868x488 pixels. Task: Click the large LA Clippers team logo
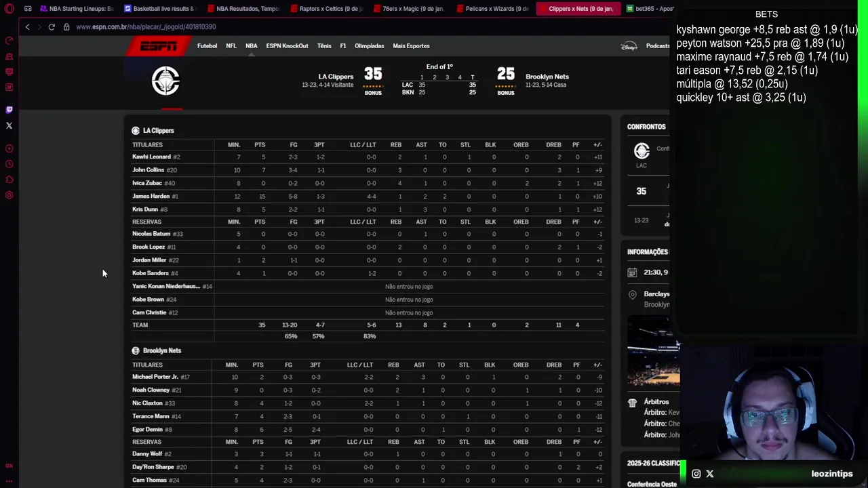pyautogui.click(x=165, y=81)
